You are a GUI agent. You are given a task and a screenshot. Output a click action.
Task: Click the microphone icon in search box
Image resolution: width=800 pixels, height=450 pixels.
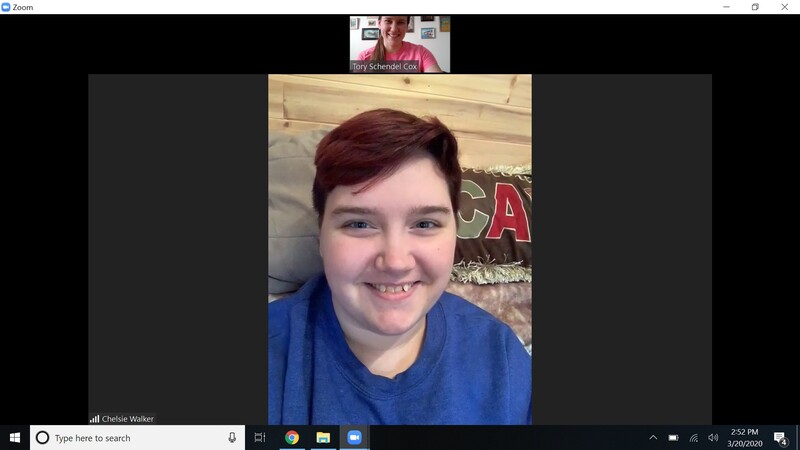232,438
